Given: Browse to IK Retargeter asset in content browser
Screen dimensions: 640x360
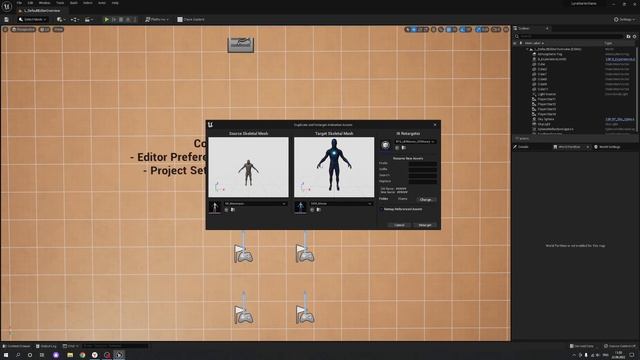Looking at the screenshot, I should coord(403,148).
